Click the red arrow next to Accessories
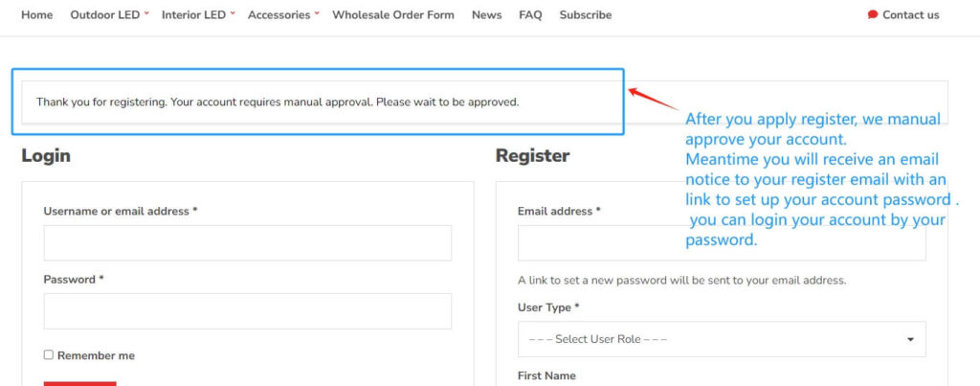This screenshot has width=980, height=386. pyautogui.click(x=317, y=13)
